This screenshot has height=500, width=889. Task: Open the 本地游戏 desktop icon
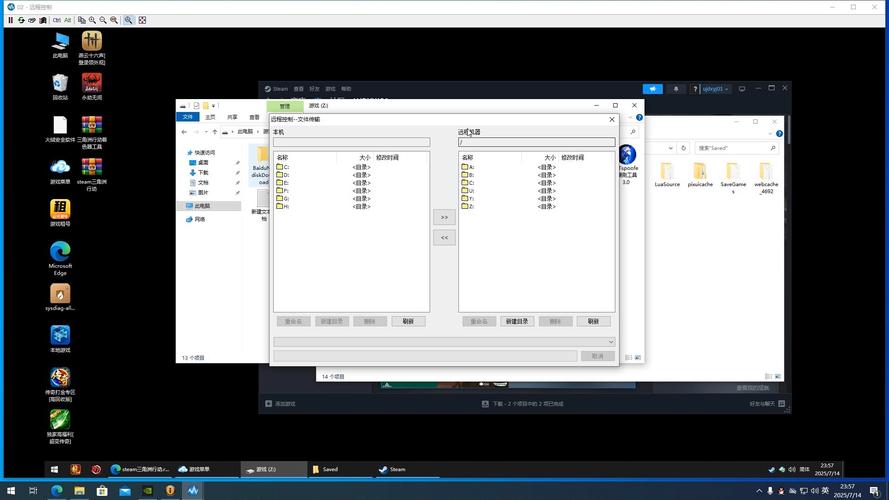(60, 339)
